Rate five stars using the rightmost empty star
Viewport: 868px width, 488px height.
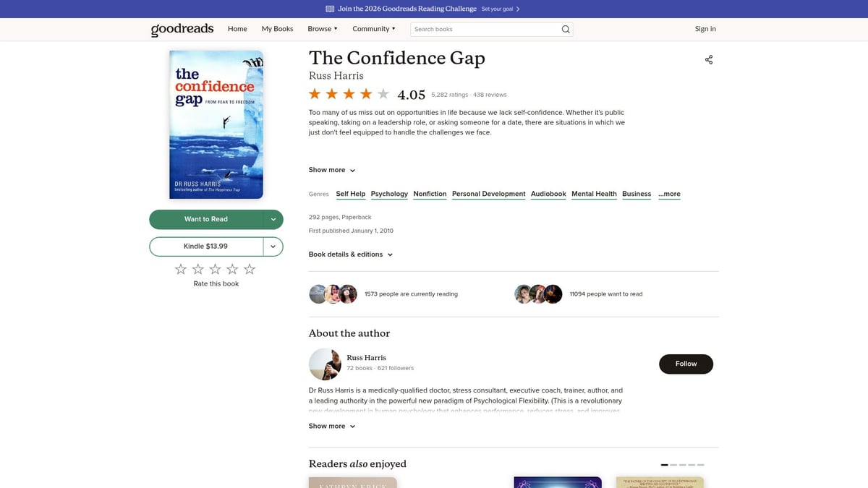tap(249, 268)
